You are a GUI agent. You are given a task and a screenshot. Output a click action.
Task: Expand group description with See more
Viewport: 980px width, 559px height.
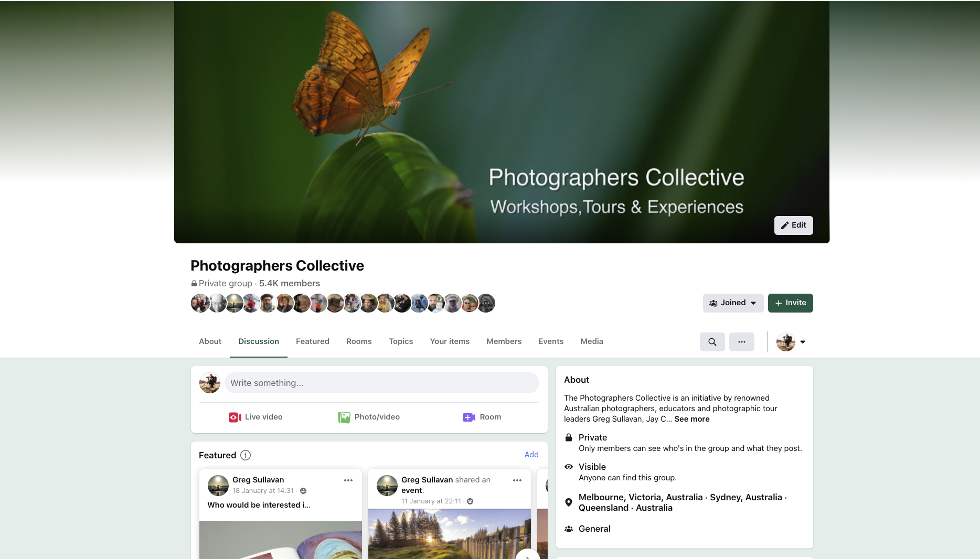tap(691, 419)
